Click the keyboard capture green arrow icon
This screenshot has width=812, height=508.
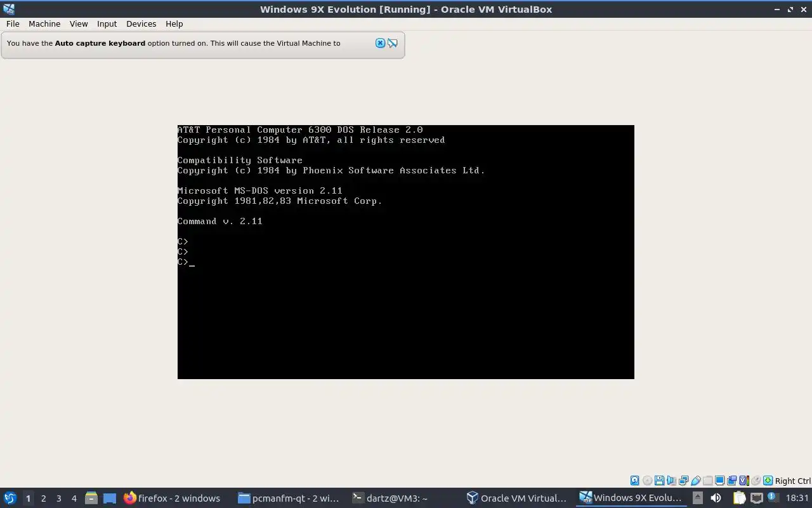[x=768, y=481]
